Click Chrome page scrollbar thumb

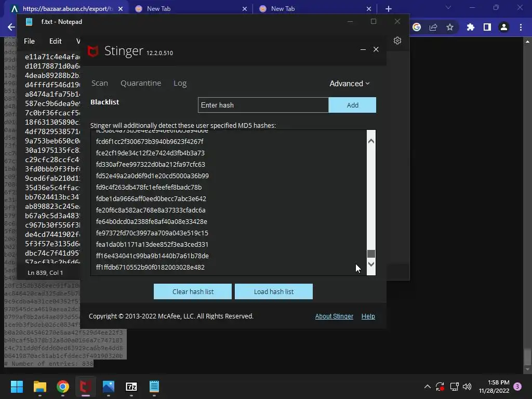[x=527, y=356]
